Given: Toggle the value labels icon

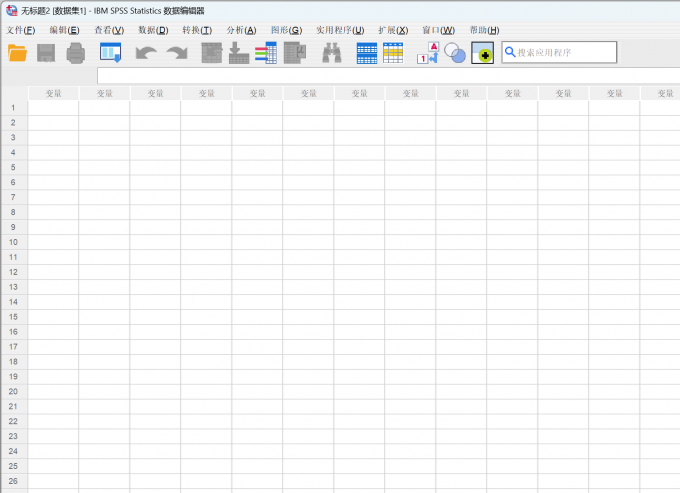Looking at the screenshot, I should click(x=427, y=54).
